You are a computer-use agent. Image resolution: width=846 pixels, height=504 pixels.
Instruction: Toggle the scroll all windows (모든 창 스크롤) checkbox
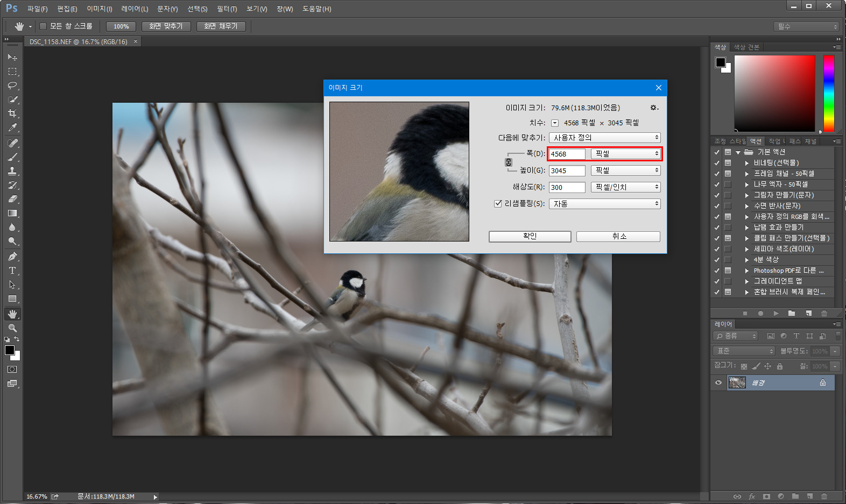click(x=43, y=26)
